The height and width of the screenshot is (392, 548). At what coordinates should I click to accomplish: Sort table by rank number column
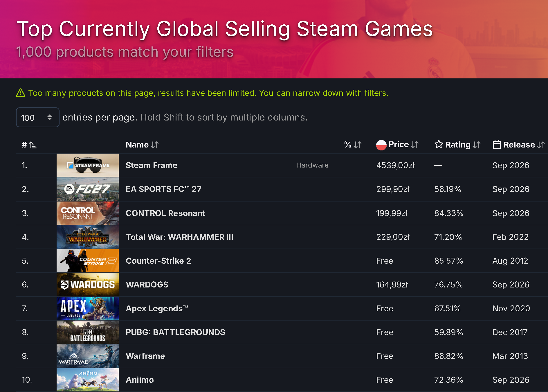coord(29,145)
